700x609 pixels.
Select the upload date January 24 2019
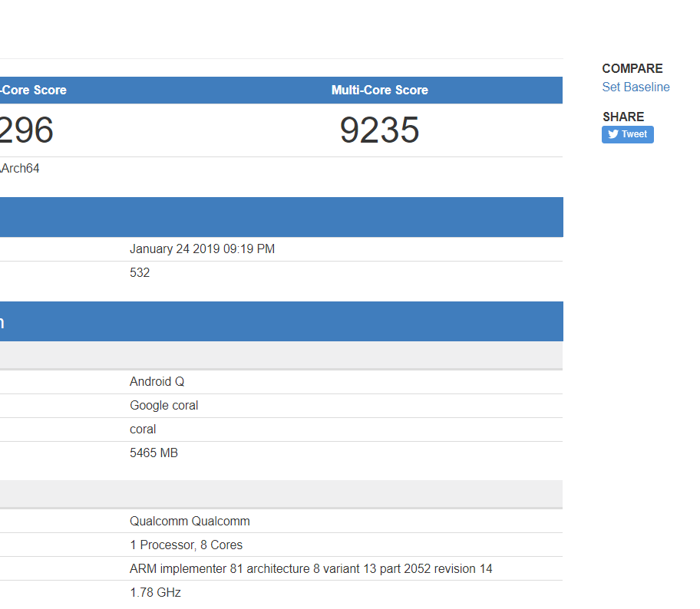pyautogui.click(x=202, y=249)
